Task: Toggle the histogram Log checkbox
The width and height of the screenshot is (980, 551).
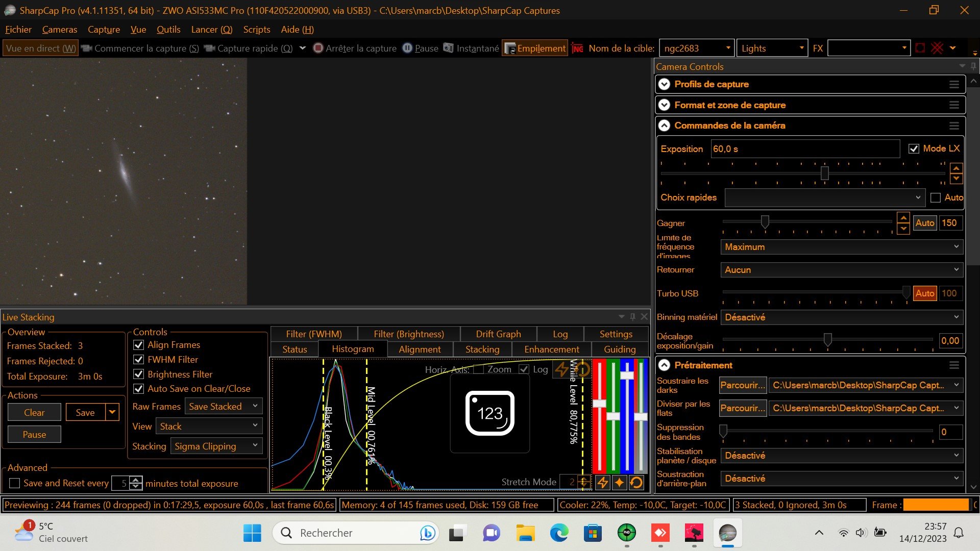Action: click(x=524, y=369)
